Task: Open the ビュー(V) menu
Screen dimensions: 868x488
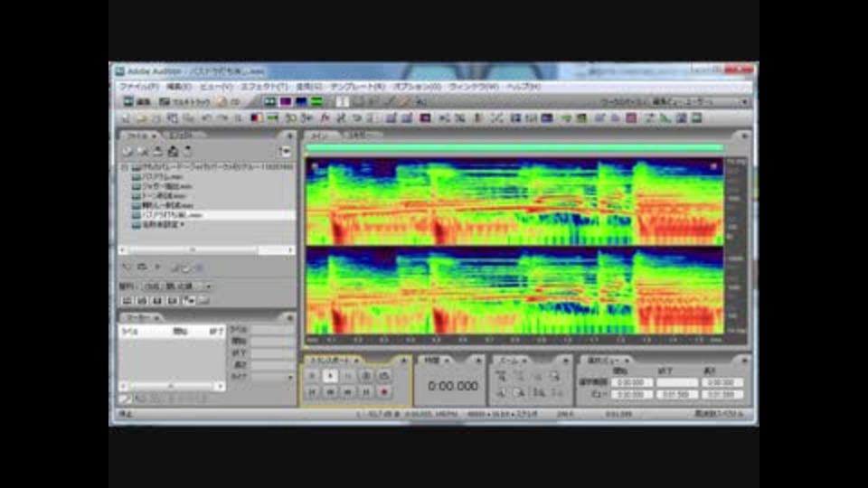Action: (216, 87)
